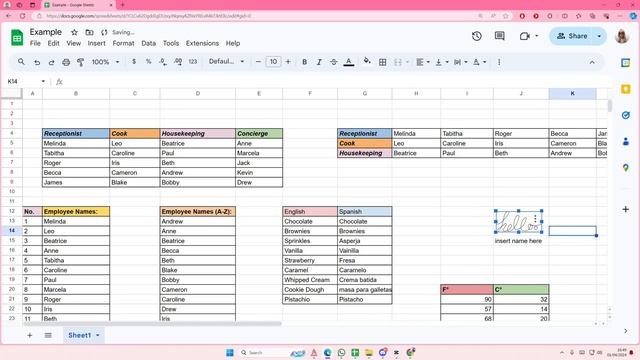Star the Example document
The width and height of the screenshot is (640, 360).
[x=74, y=32]
